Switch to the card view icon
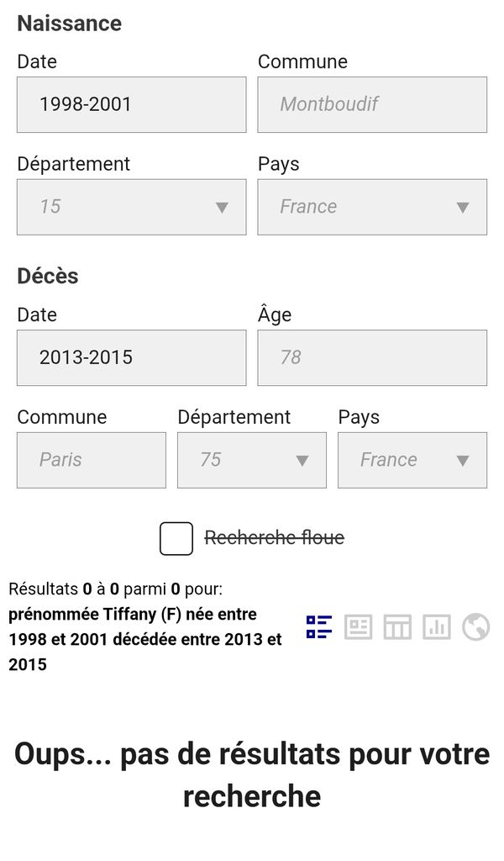The image size is (504, 861). point(358,627)
